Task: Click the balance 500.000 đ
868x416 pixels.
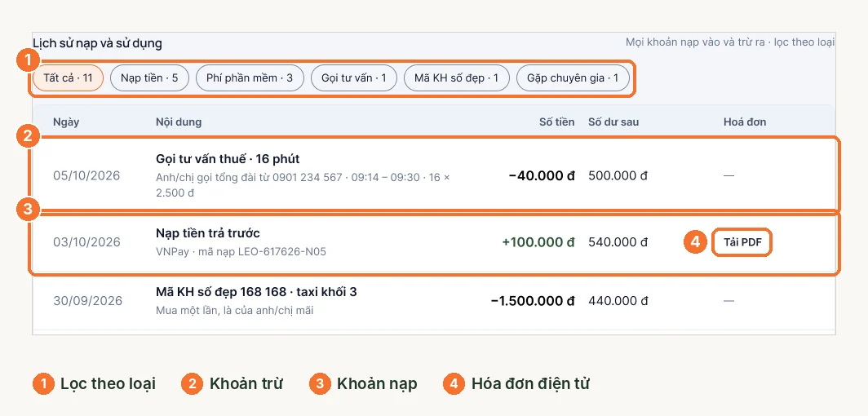Action: click(618, 176)
